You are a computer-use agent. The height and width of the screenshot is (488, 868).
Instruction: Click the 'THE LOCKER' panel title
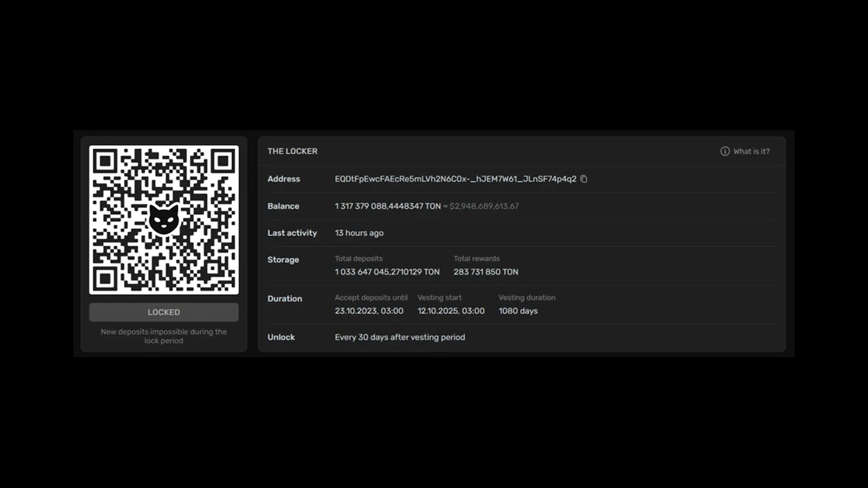[x=292, y=151]
